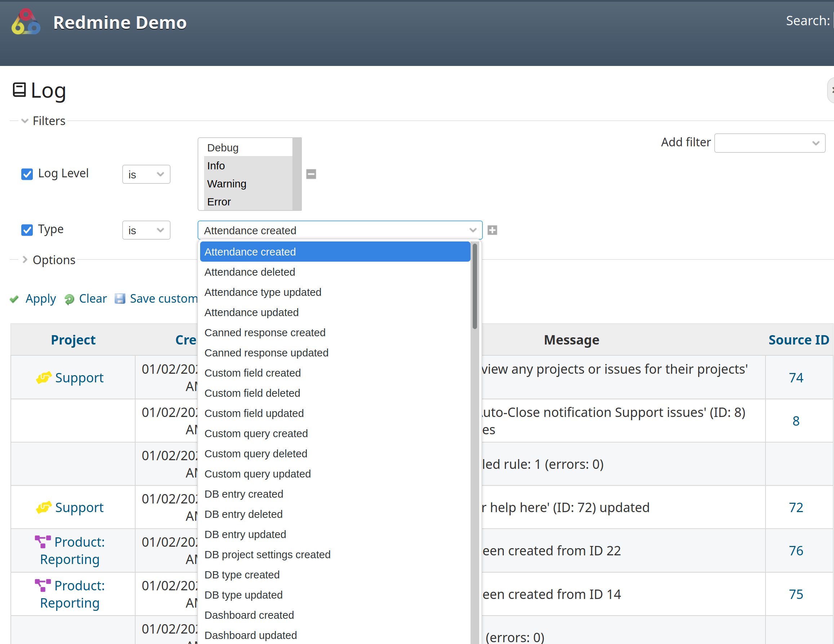This screenshot has width=834, height=644.
Task: Sort by Created column header
Action: 186,340
